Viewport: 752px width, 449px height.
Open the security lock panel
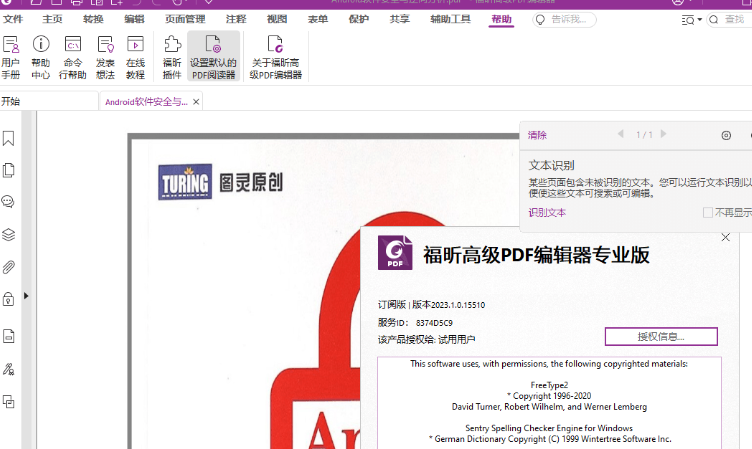9,299
